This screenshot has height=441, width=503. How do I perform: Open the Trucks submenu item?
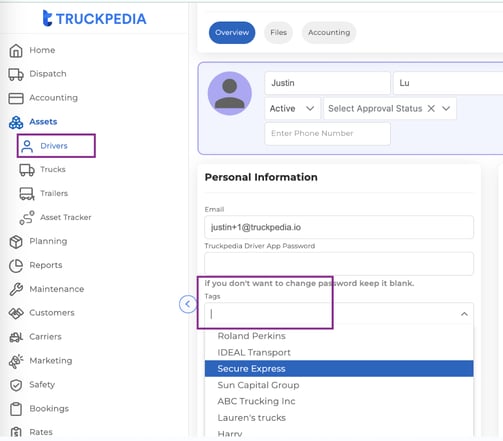[53, 169]
